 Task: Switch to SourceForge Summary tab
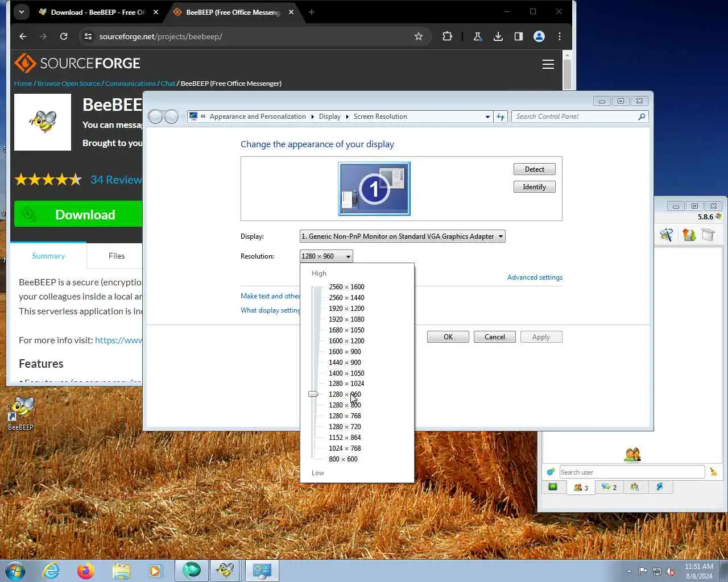click(x=48, y=256)
